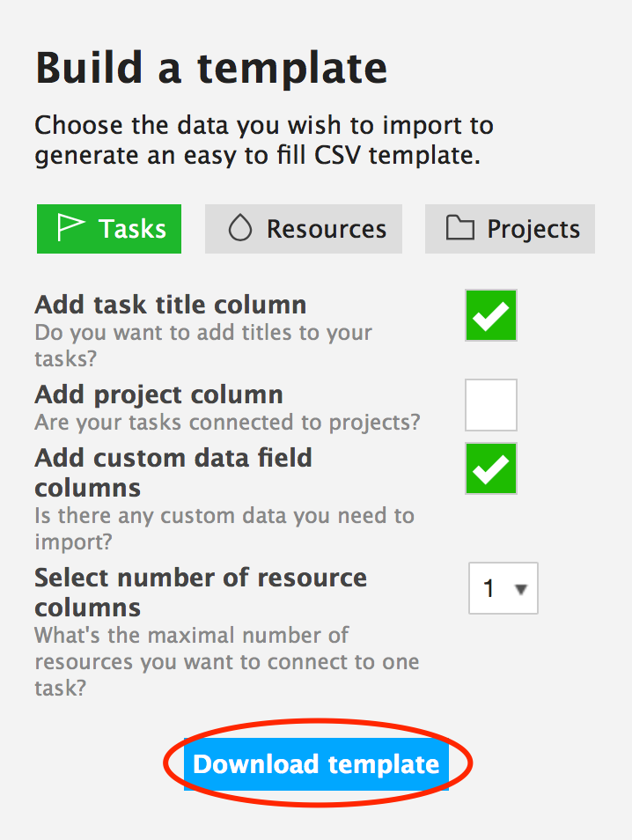Click the Add task title column label
The width and height of the screenshot is (632, 840).
170,305
